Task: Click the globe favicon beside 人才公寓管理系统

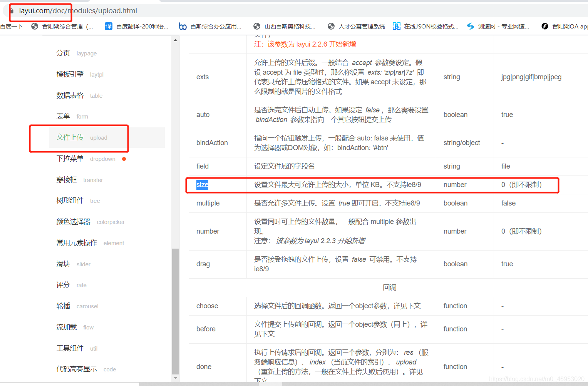Action: pyautogui.click(x=331, y=26)
